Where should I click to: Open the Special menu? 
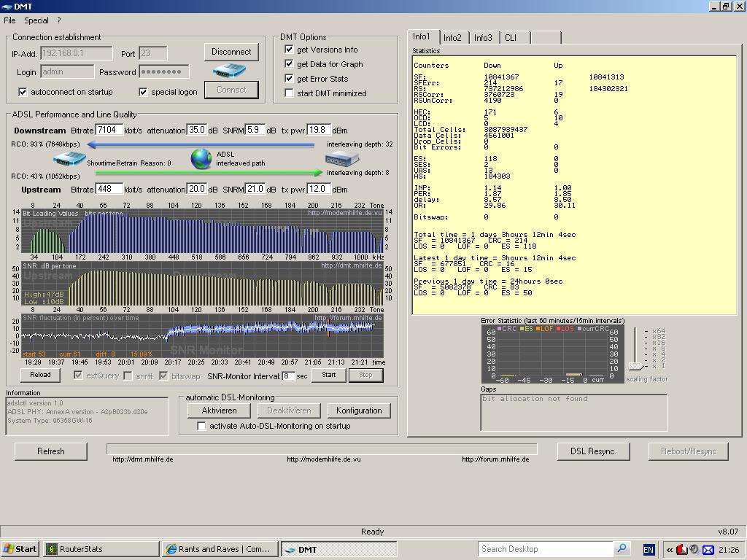pyautogui.click(x=36, y=20)
